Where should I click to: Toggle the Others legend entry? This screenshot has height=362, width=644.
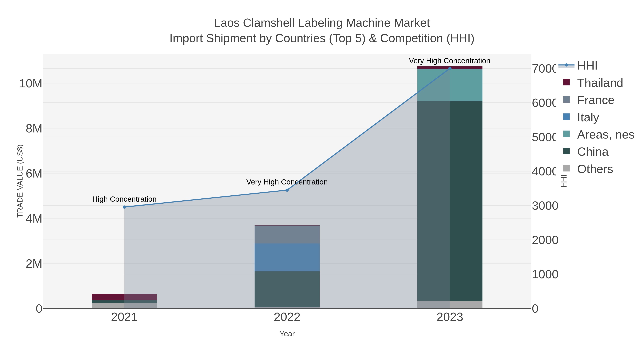click(x=588, y=169)
